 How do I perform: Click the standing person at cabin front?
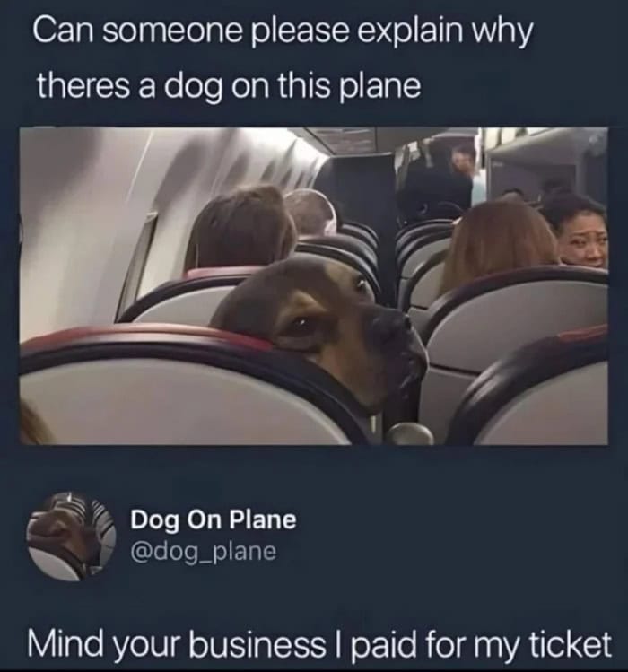click(x=464, y=170)
